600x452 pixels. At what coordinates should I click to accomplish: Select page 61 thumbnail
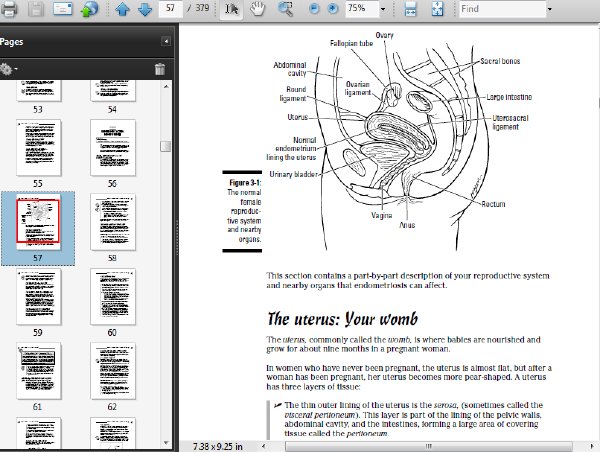(x=39, y=371)
